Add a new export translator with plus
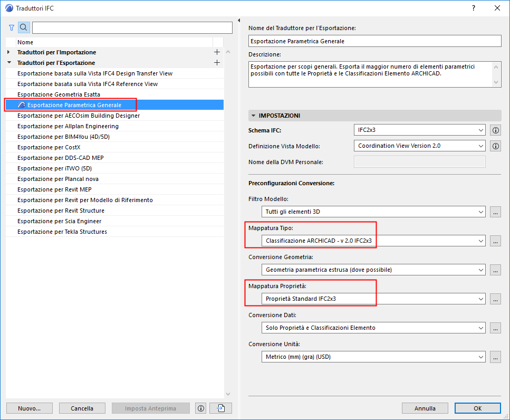Screen dimensions: 510x420 point(217,62)
